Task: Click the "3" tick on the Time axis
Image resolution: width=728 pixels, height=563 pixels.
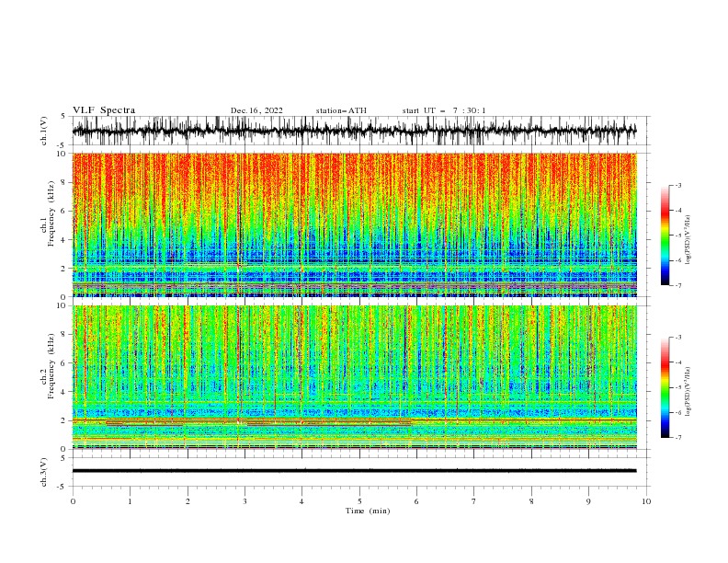Action: tap(245, 501)
